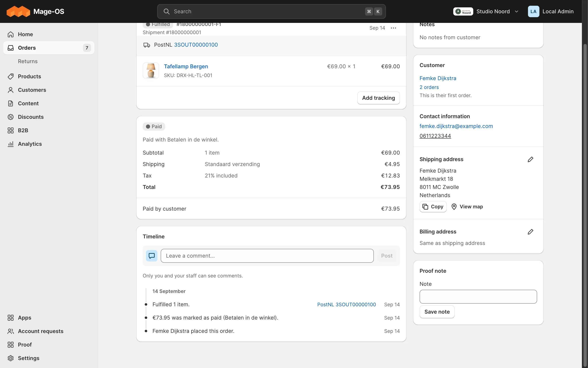The width and height of the screenshot is (588, 368).
Task: Click the View map pin icon
Action: point(454,207)
